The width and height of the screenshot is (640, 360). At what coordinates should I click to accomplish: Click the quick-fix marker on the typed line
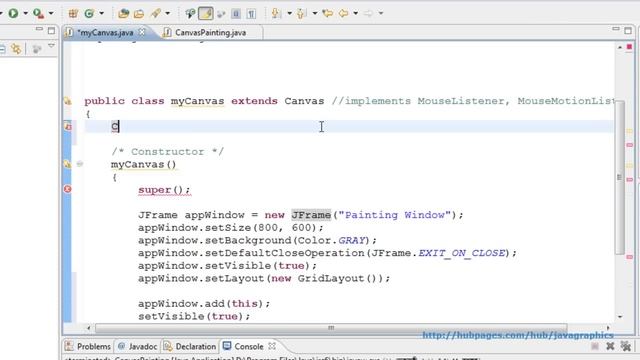68,127
